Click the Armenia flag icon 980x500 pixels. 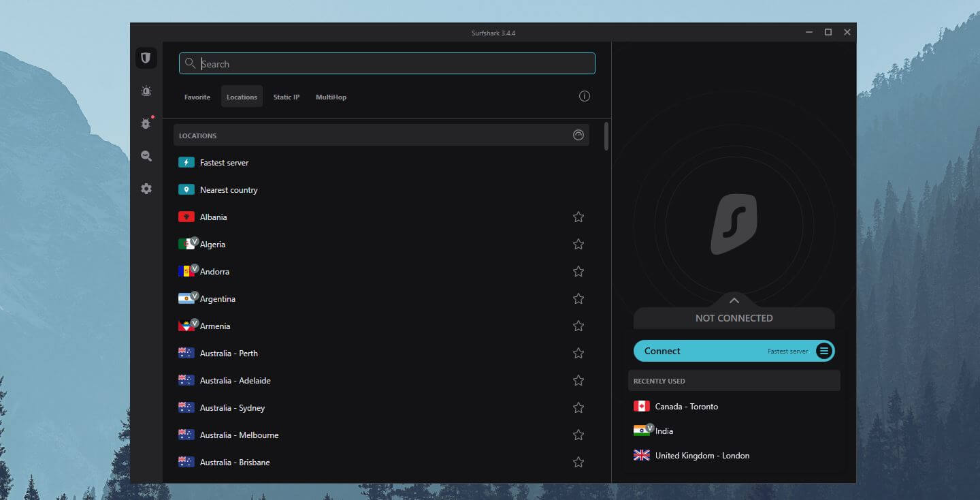pyautogui.click(x=186, y=326)
